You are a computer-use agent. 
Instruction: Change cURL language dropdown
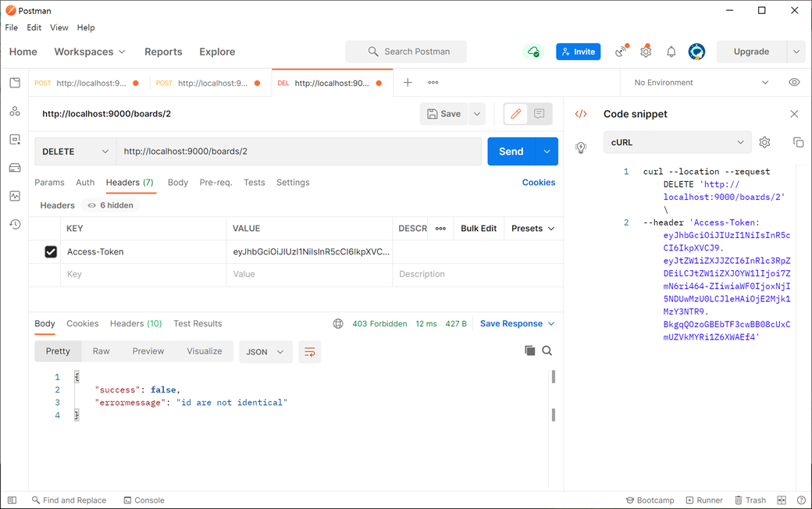pos(678,142)
